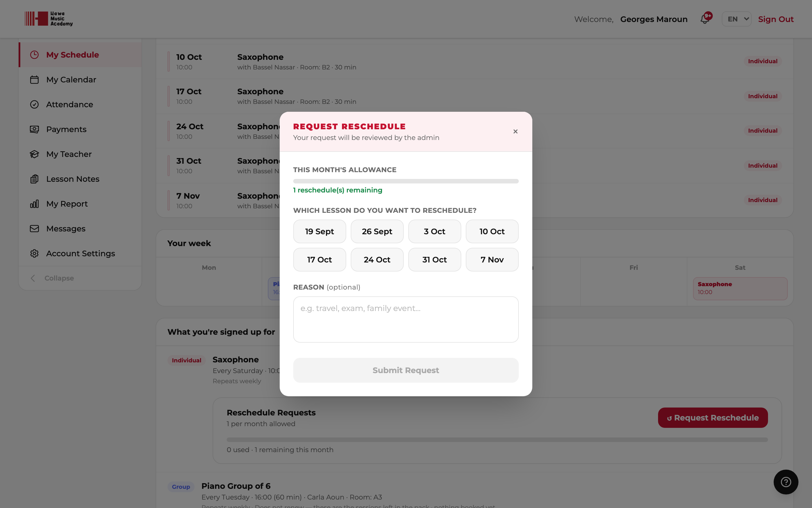The height and width of the screenshot is (508, 812).
Task: Click the Messages envelope icon
Action: [x=34, y=229]
